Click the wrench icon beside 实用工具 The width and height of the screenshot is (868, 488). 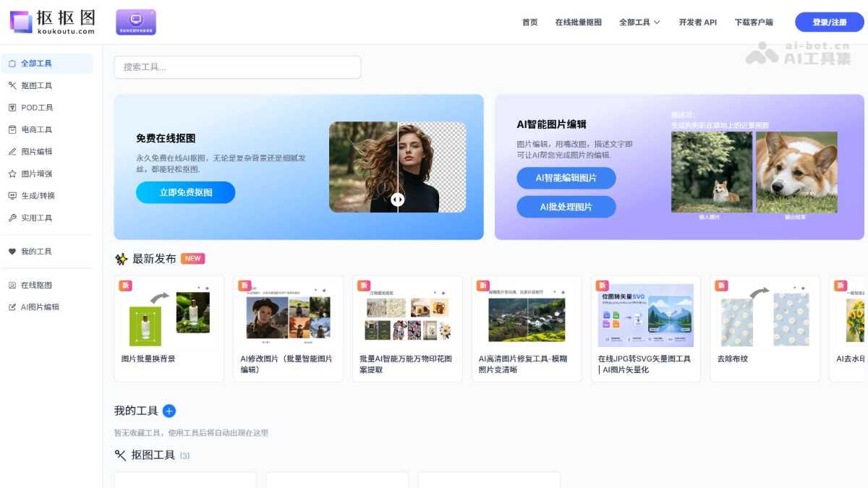pyautogui.click(x=12, y=218)
